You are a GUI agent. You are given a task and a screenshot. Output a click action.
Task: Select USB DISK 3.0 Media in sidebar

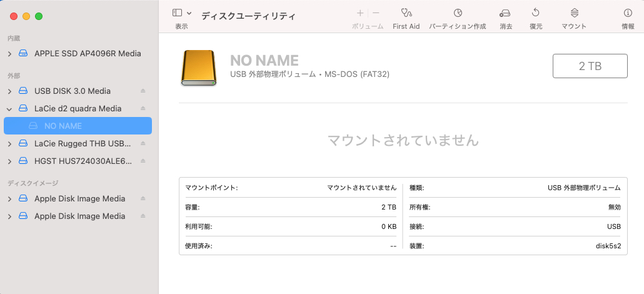[72, 91]
